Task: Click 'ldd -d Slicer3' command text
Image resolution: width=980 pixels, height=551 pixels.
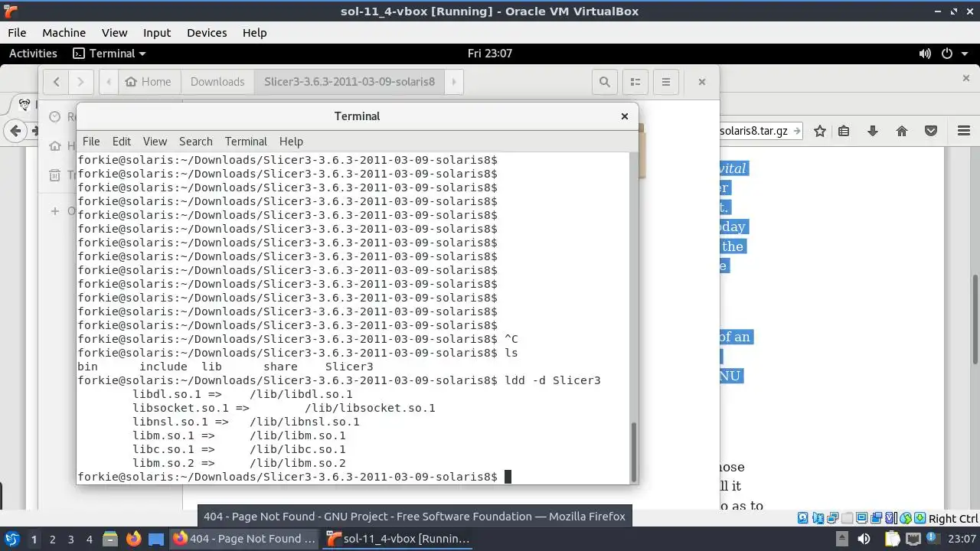Action: click(x=553, y=380)
